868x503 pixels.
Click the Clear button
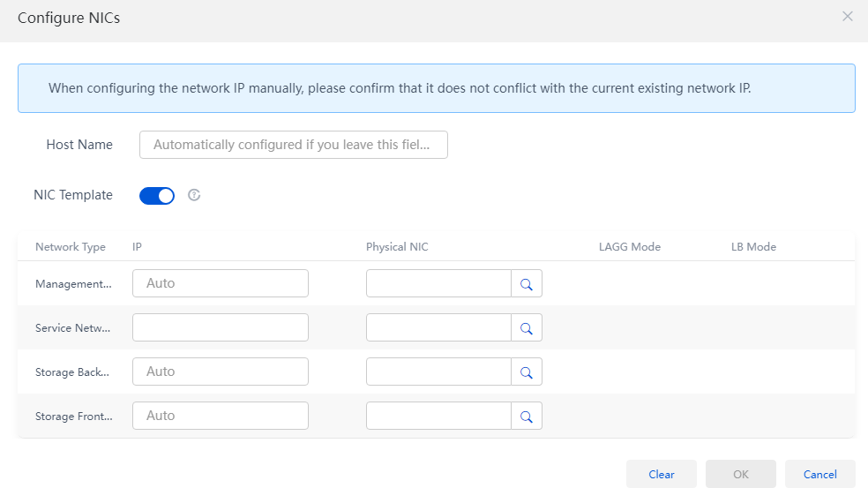click(662, 474)
